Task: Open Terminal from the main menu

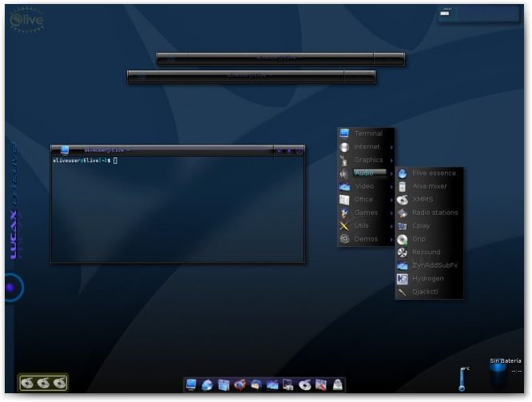Action: pyautogui.click(x=367, y=133)
